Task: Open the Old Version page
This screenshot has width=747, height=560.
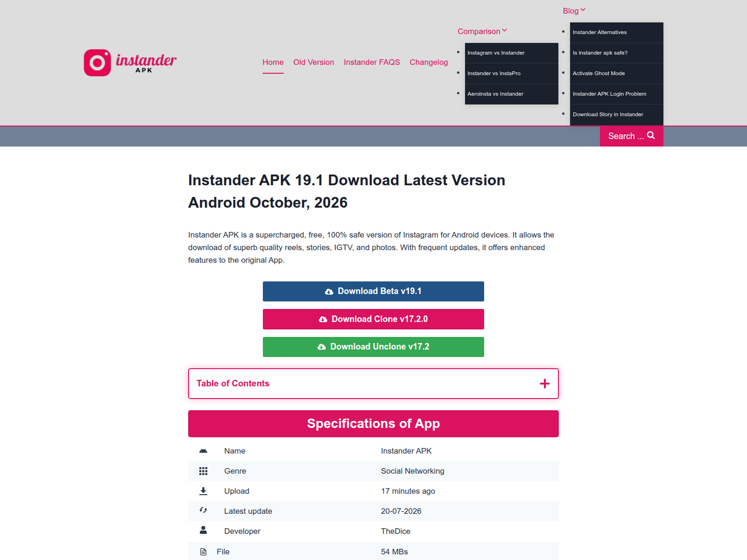Action: (314, 62)
